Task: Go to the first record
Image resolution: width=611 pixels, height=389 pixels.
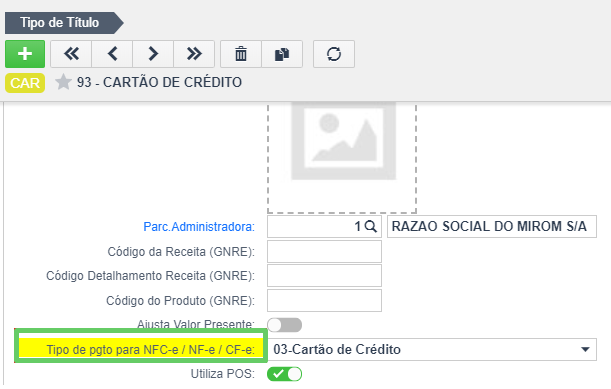Action: click(71, 54)
